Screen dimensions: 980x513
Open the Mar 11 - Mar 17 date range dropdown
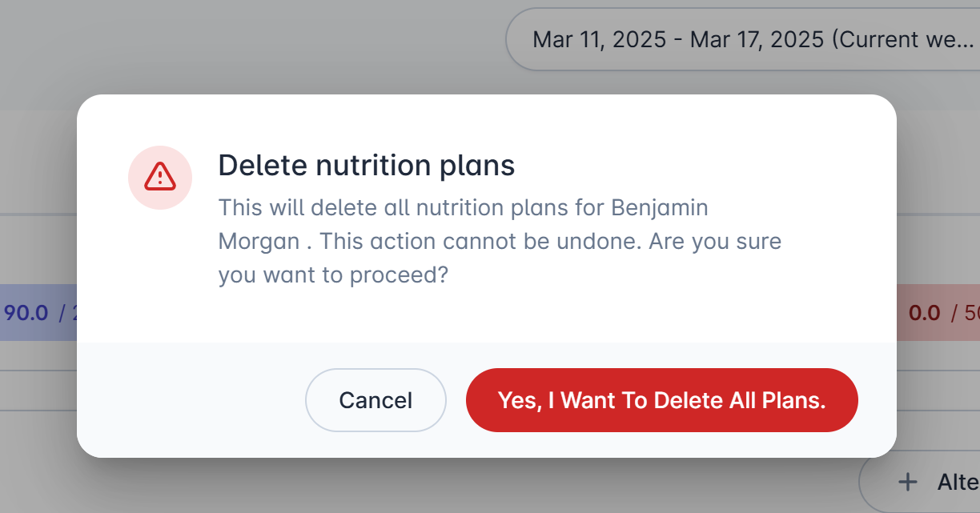pos(743,39)
